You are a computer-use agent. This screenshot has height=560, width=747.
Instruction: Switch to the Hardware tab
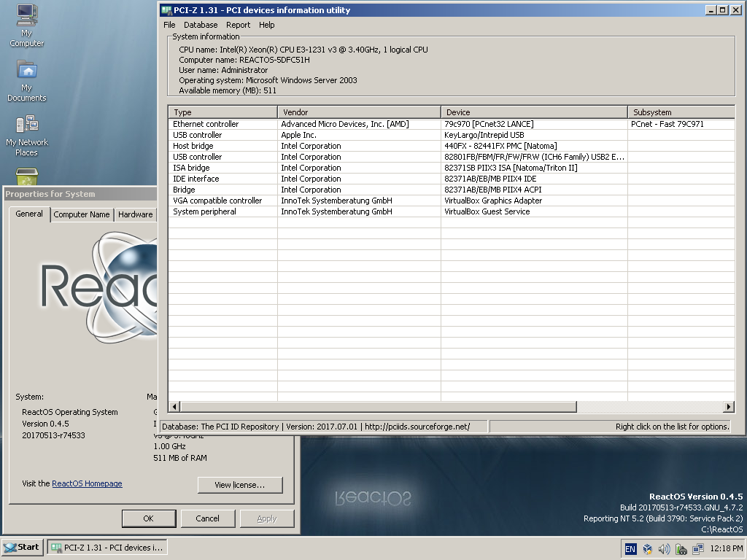(135, 214)
